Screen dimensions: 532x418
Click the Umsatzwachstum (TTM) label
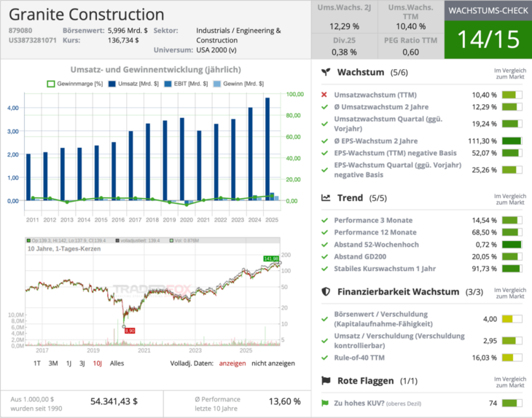click(x=375, y=95)
